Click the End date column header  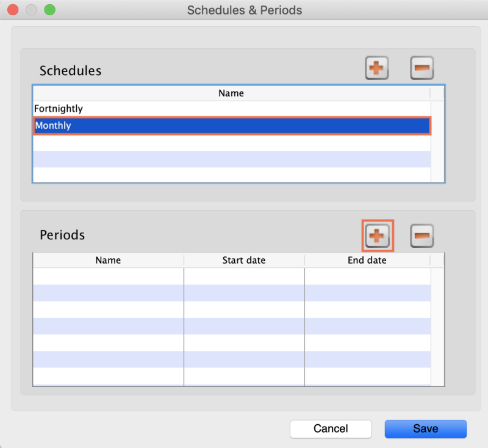coord(367,260)
